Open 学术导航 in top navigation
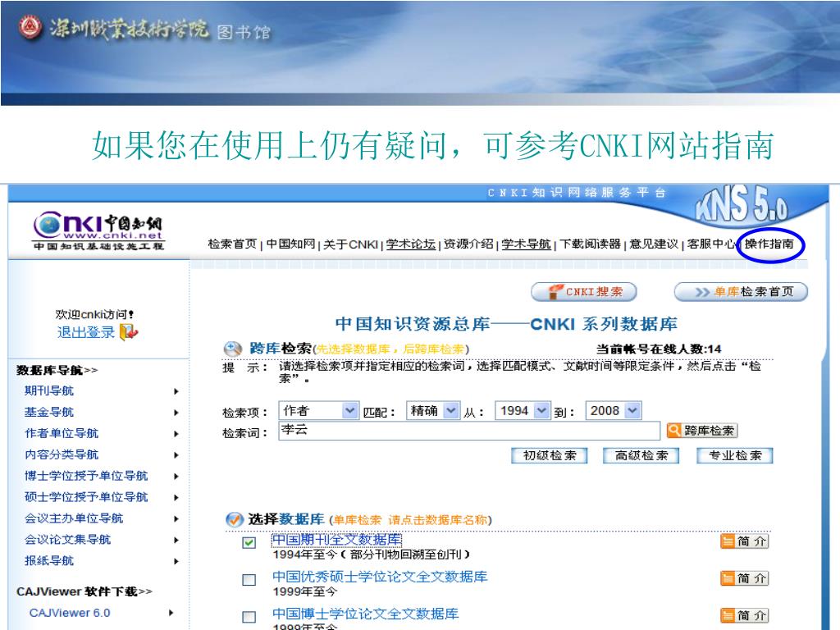The image size is (840, 630). [x=526, y=244]
